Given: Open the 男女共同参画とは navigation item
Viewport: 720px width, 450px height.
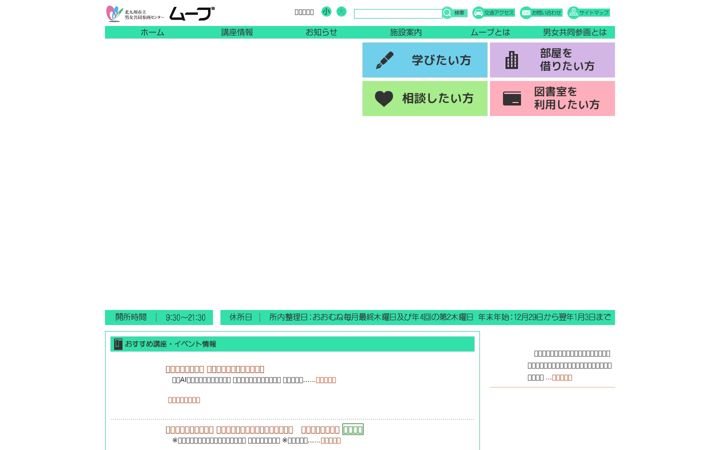Looking at the screenshot, I should (575, 32).
